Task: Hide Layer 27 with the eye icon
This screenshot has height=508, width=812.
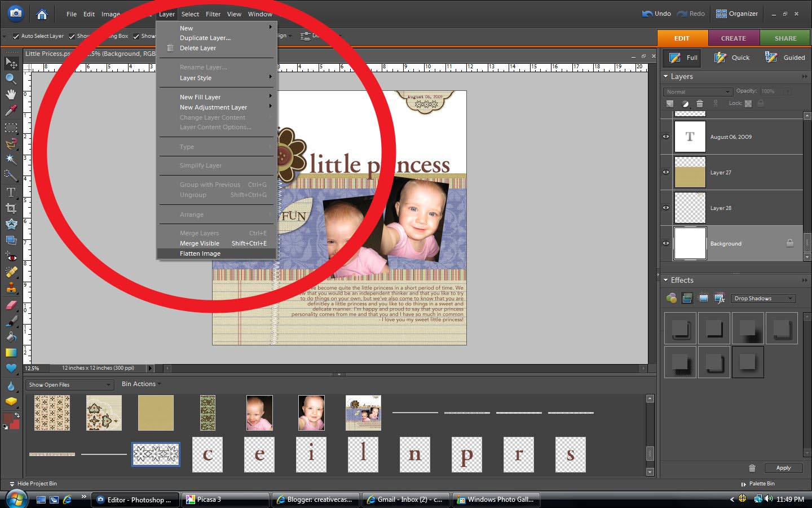Action: point(666,172)
